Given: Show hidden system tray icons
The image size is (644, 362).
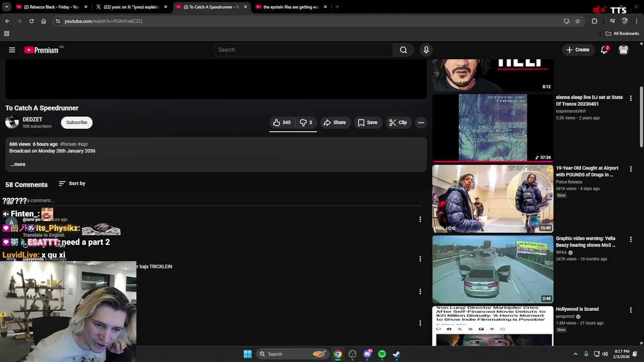Looking at the screenshot, I should point(576,354).
